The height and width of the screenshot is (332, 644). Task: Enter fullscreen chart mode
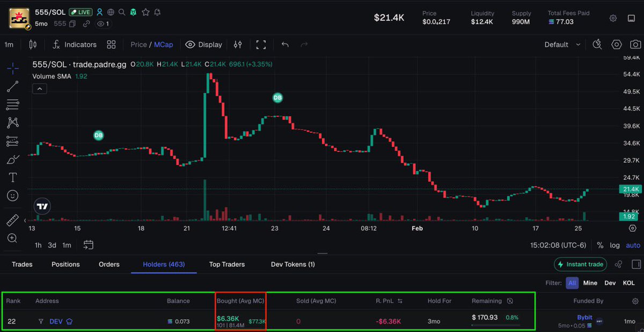pos(261,45)
